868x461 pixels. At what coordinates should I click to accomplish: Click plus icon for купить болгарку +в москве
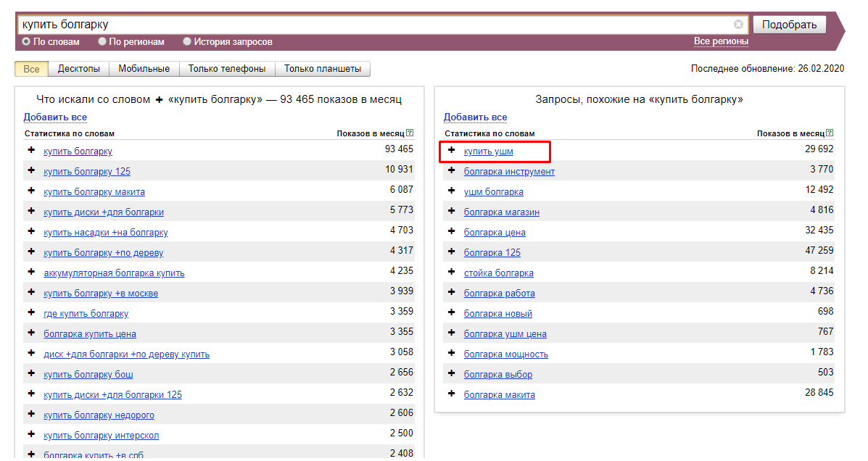(x=32, y=292)
